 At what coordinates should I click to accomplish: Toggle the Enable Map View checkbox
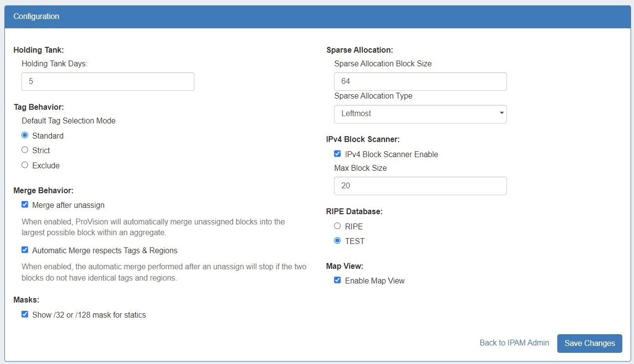click(338, 281)
